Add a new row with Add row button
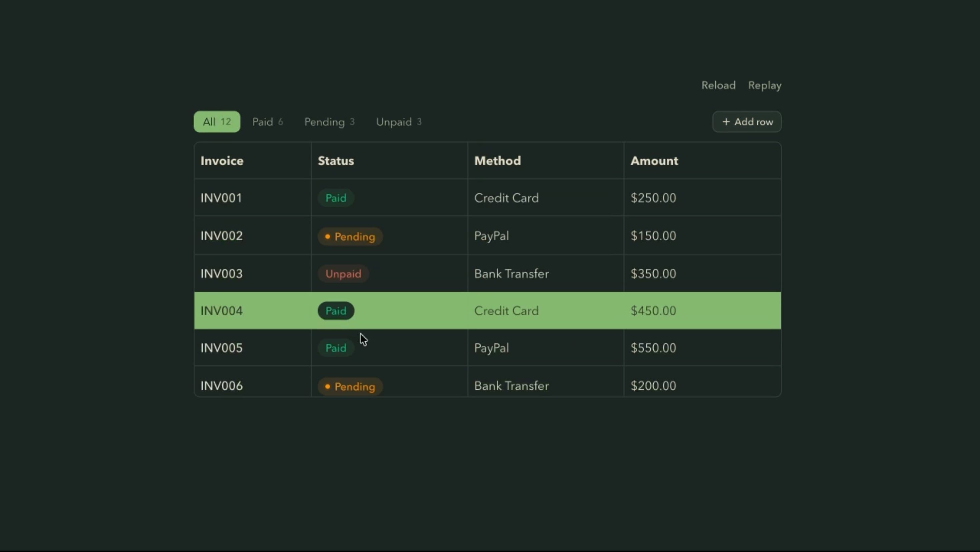This screenshot has height=552, width=980. [x=747, y=122]
